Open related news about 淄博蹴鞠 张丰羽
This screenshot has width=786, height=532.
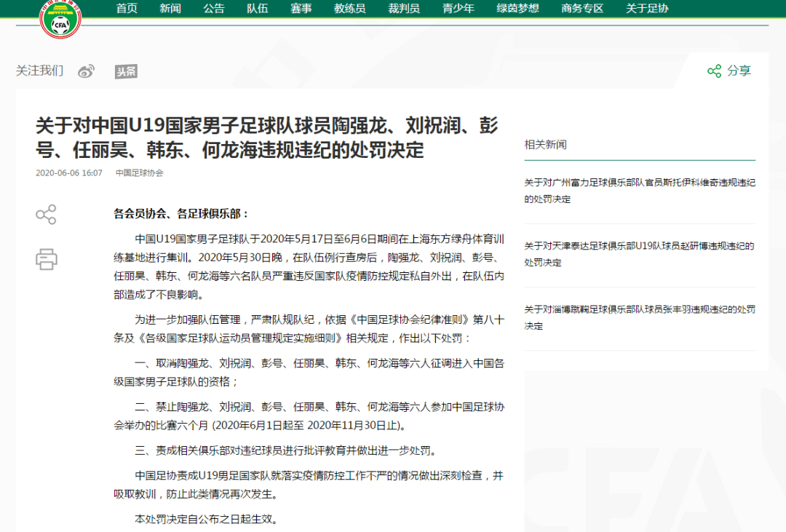click(x=640, y=317)
